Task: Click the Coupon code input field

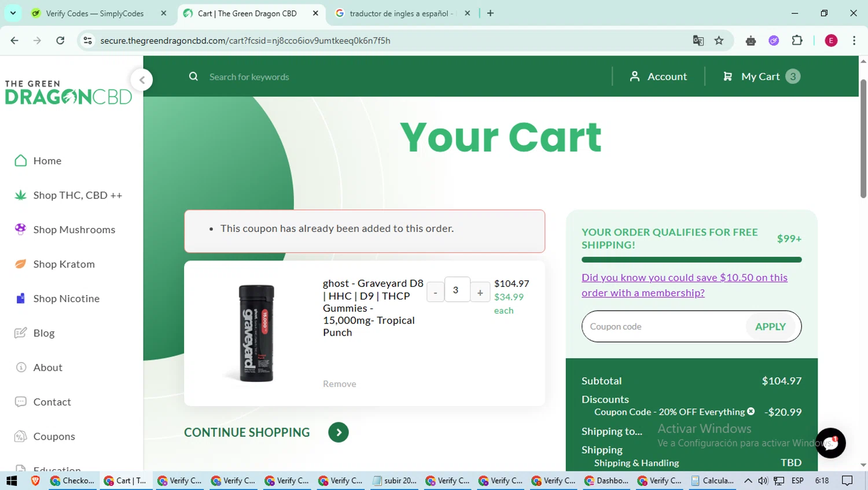Action: pyautogui.click(x=664, y=326)
